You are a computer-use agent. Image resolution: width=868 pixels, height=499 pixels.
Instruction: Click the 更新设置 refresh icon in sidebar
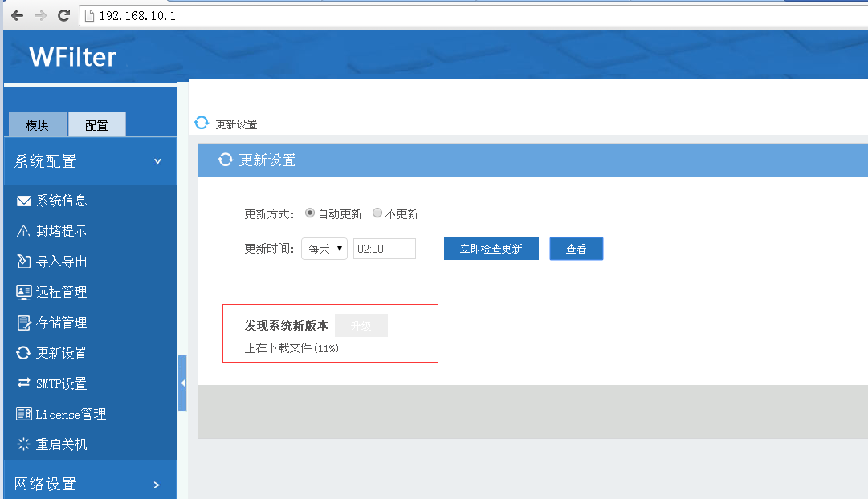point(24,353)
